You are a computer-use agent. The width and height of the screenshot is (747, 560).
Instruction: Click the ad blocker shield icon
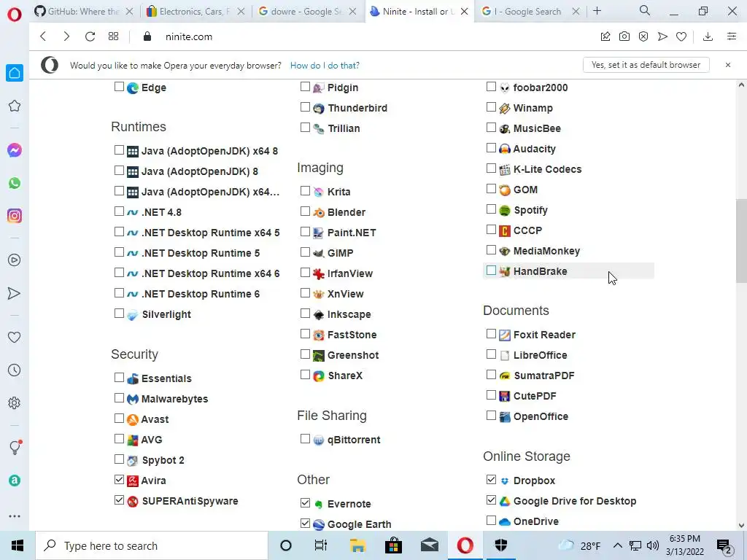[x=643, y=36]
